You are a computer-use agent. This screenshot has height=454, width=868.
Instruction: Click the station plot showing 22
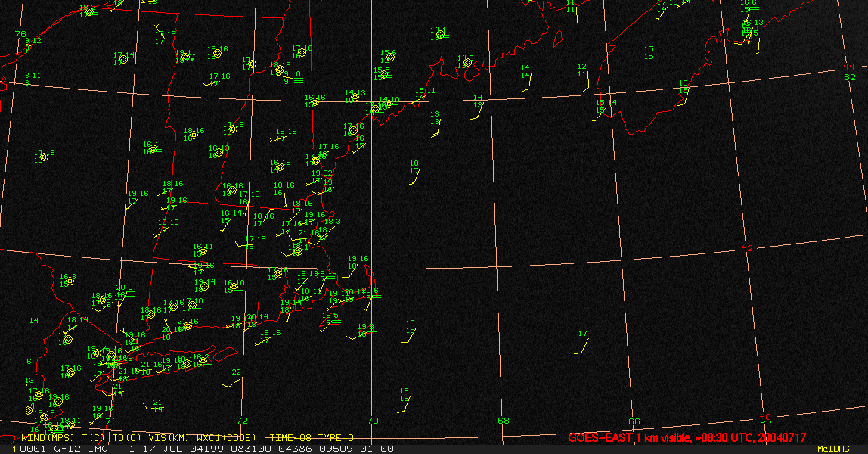click(236, 372)
